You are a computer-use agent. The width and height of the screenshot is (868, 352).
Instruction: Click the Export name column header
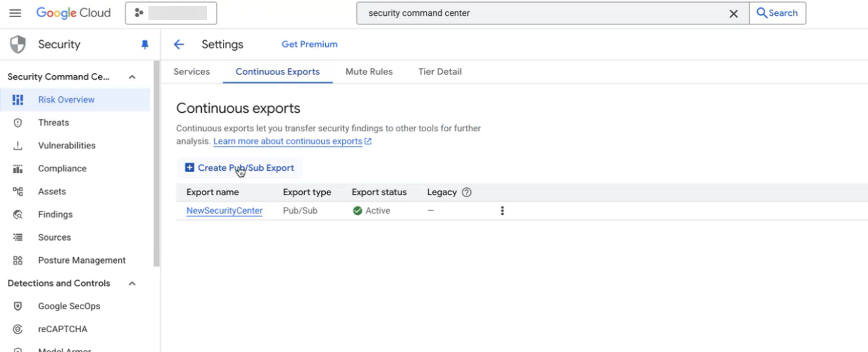click(212, 192)
